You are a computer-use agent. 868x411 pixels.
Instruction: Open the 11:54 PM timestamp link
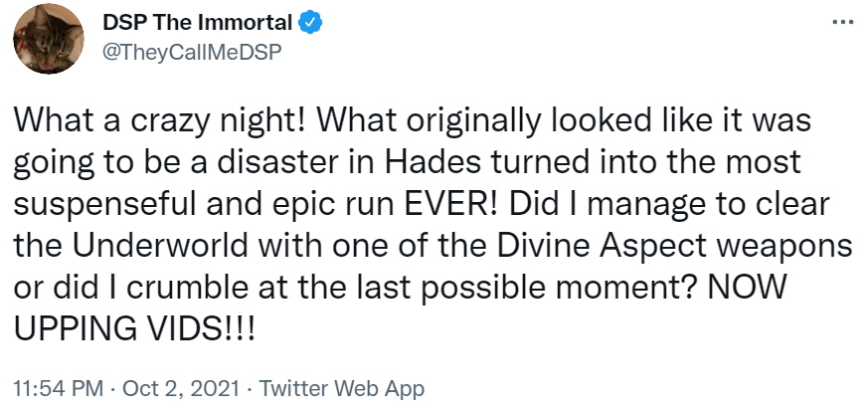click(58, 388)
